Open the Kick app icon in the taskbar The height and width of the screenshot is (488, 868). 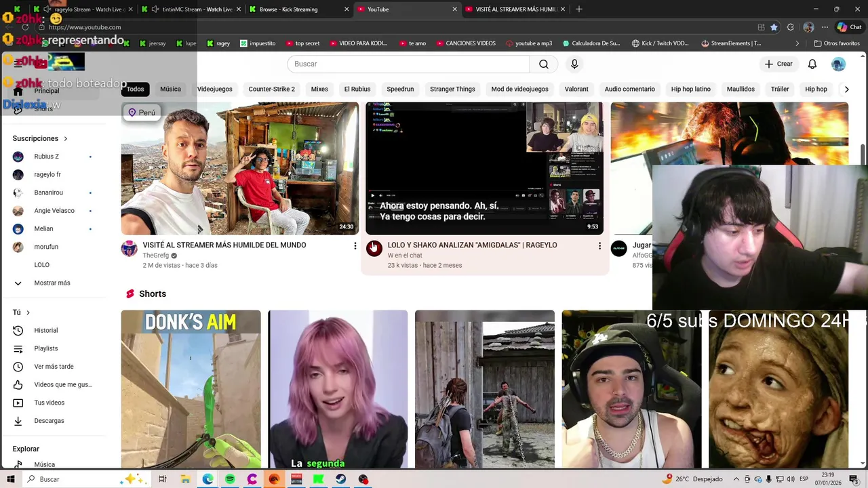319,479
